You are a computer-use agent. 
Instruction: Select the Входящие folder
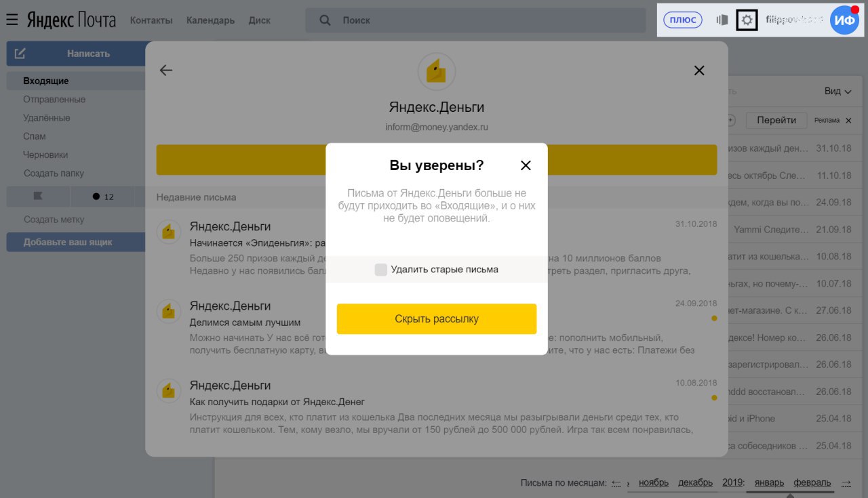coord(76,81)
